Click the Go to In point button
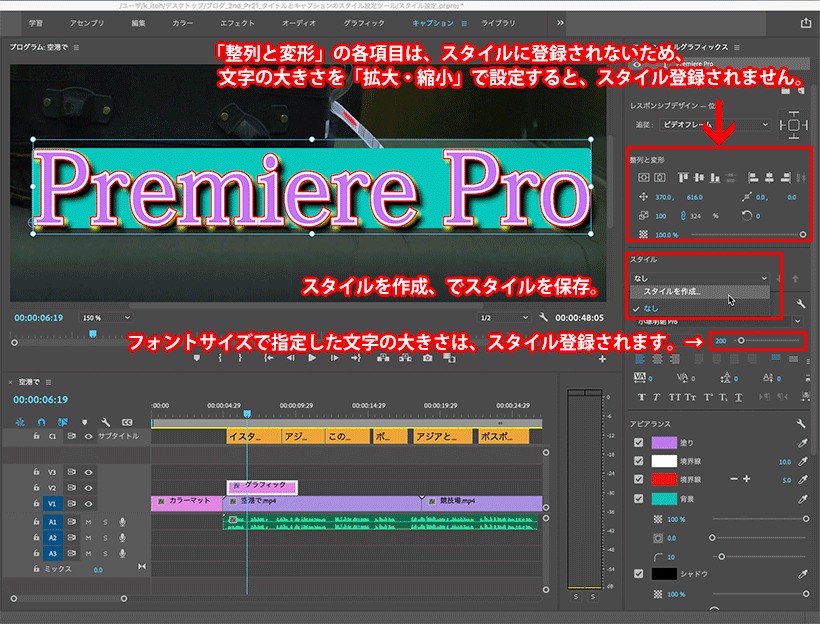The image size is (820, 624). [268, 358]
